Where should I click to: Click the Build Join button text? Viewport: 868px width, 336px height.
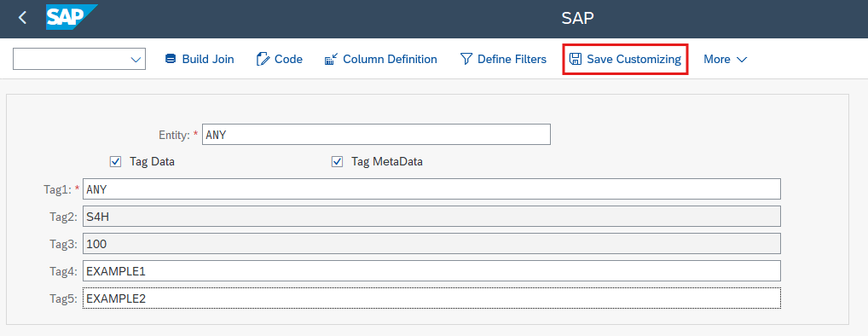coord(208,59)
